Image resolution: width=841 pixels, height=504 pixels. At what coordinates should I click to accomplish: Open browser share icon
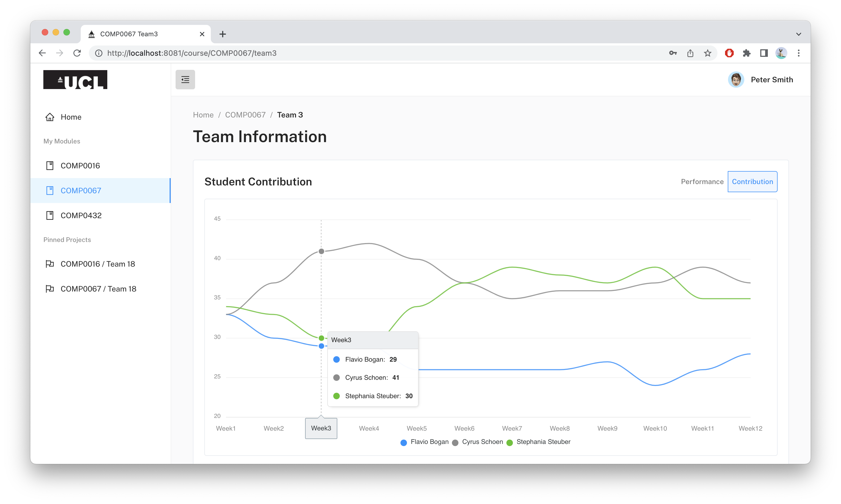pyautogui.click(x=690, y=53)
